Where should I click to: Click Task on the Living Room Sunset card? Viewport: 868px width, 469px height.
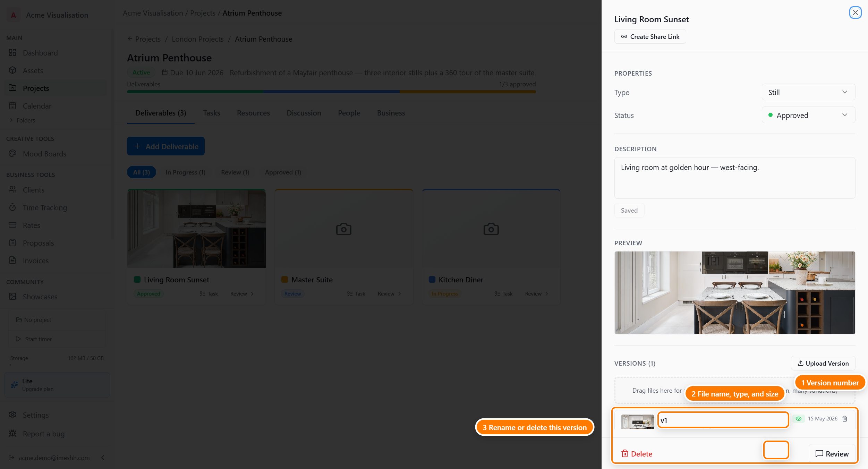click(x=209, y=293)
